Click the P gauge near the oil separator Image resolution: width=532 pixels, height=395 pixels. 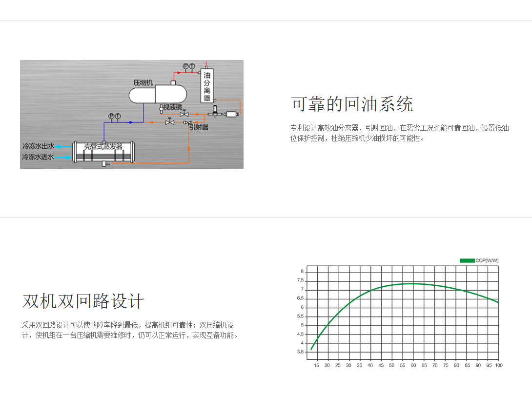click(x=185, y=66)
